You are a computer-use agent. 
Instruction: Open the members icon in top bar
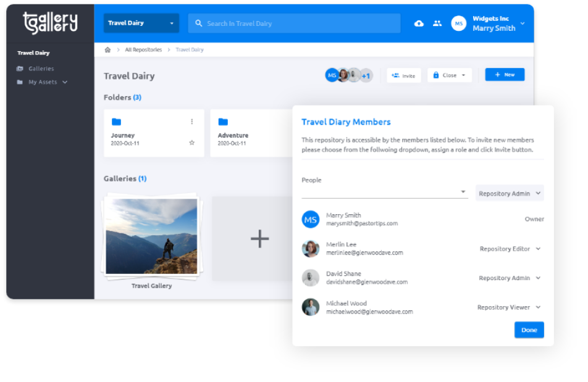tap(437, 23)
